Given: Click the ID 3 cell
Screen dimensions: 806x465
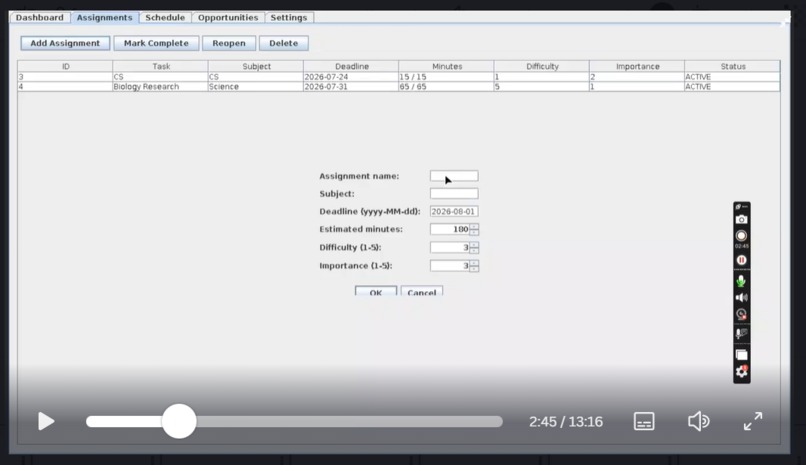Looking at the screenshot, I should coord(65,77).
